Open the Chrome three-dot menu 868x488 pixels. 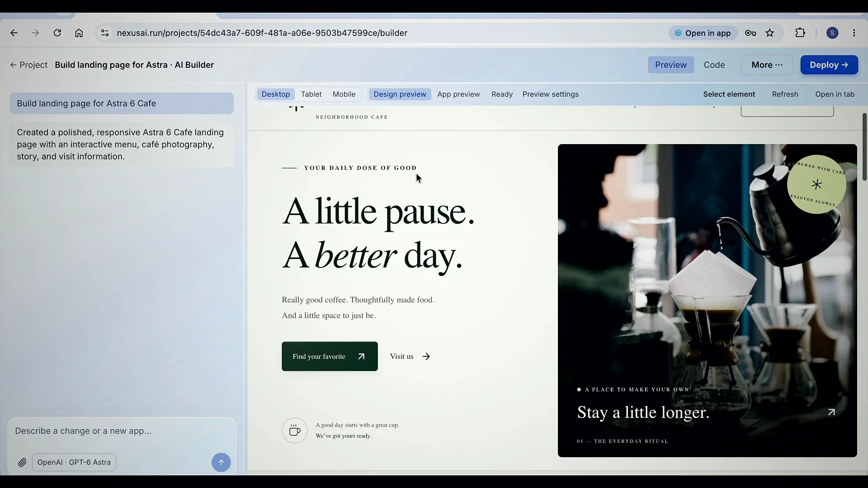(x=854, y=33)
